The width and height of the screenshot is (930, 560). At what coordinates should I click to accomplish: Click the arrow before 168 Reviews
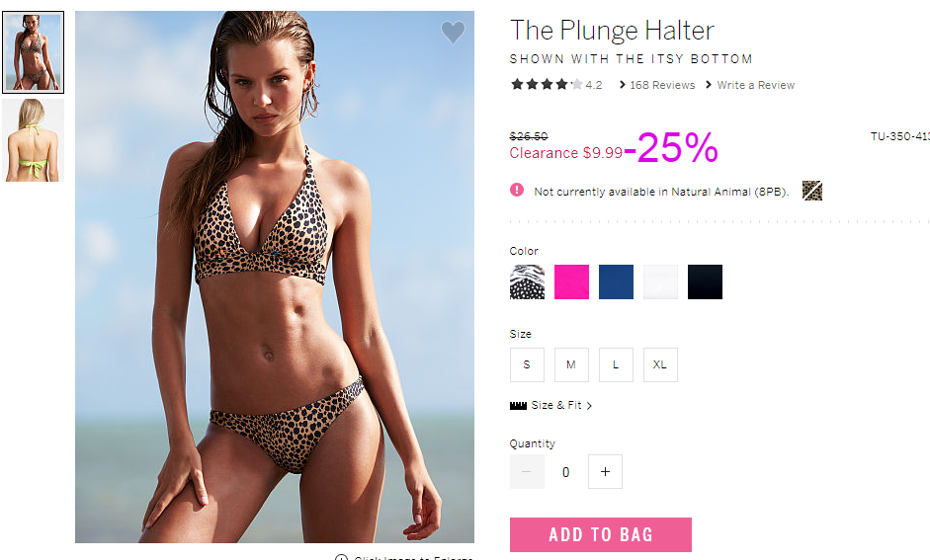point(623,85)
